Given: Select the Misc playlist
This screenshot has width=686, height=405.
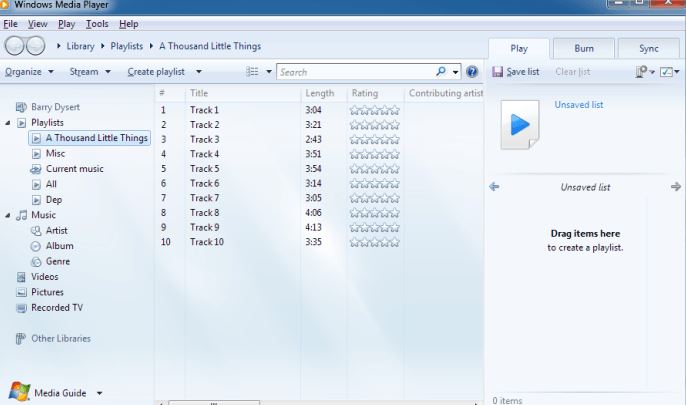Looking at the screenshot, I should click(56, 154).
